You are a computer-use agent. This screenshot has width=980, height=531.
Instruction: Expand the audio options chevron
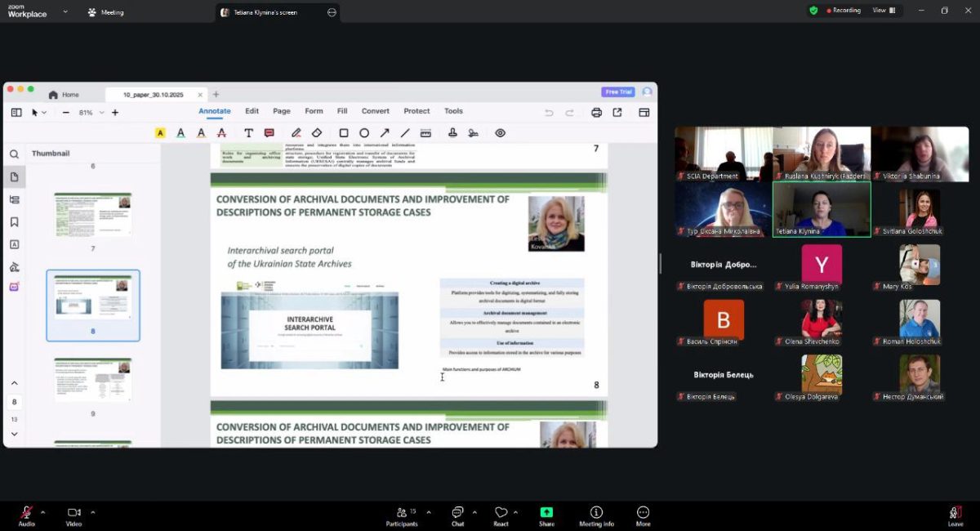[x=43, y=512]
